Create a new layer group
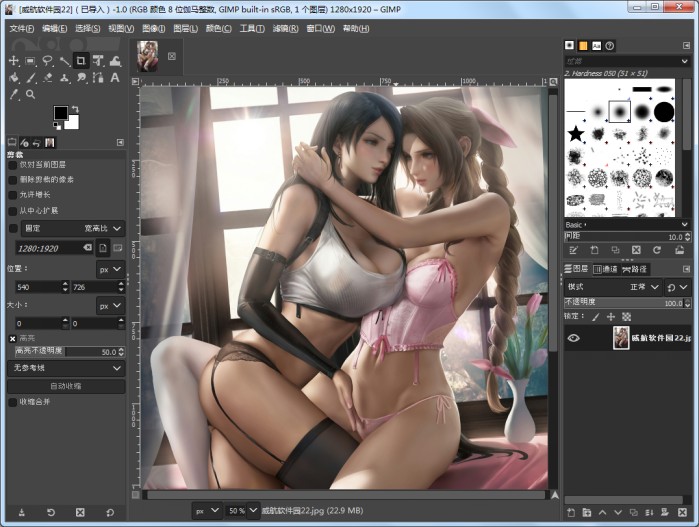The width and height of the screenshot is (699, 527). coord(587,513)
